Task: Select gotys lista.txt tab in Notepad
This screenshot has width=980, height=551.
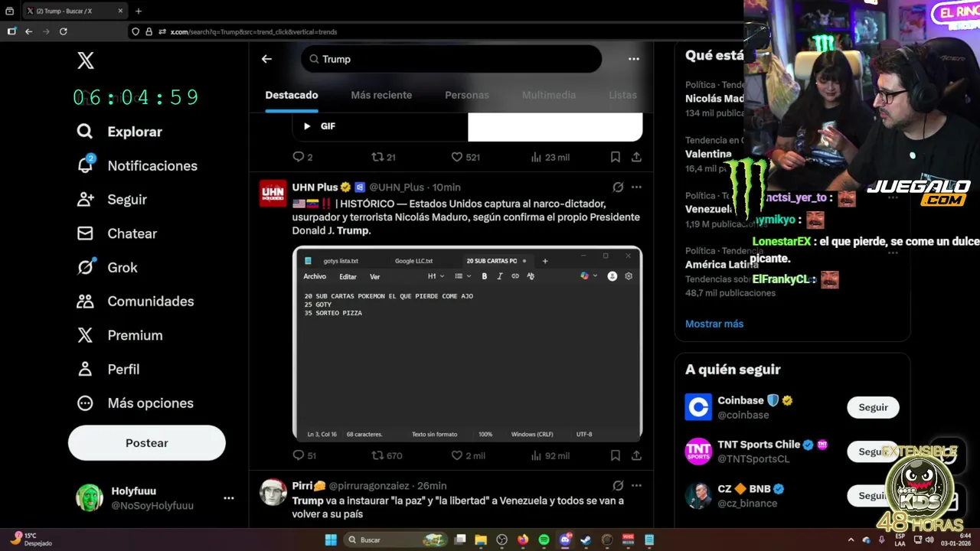Action: [x=341, y=261]
